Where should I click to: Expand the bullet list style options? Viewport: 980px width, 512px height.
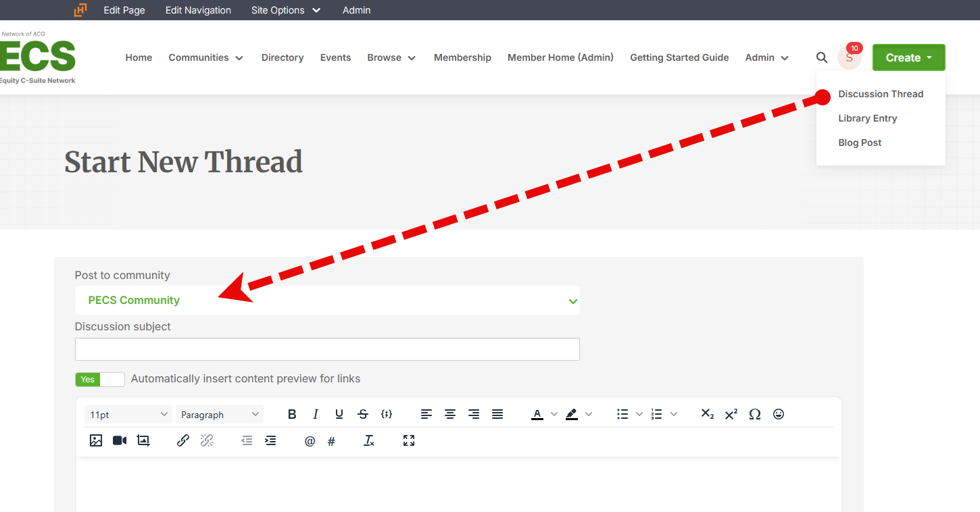pyautogui.click(x=639, y=414)
